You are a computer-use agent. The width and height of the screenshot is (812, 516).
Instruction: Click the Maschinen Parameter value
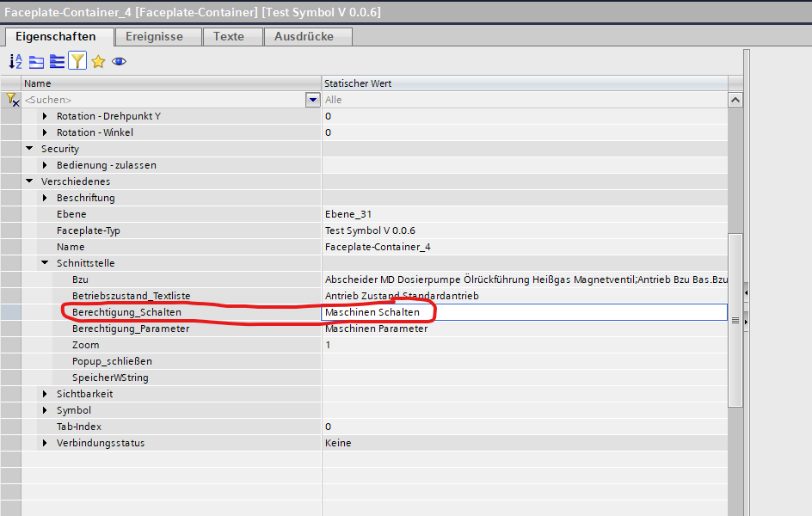377,329
